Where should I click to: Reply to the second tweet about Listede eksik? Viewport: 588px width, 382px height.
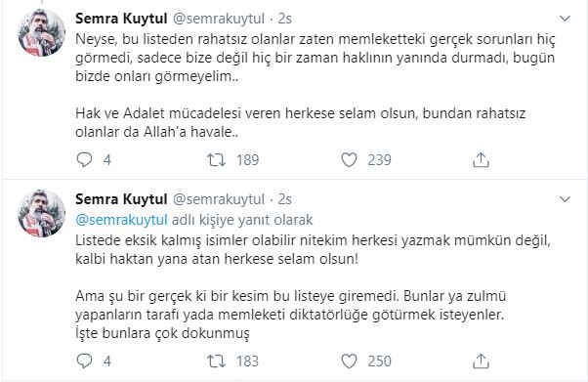[x=84, y=361]
